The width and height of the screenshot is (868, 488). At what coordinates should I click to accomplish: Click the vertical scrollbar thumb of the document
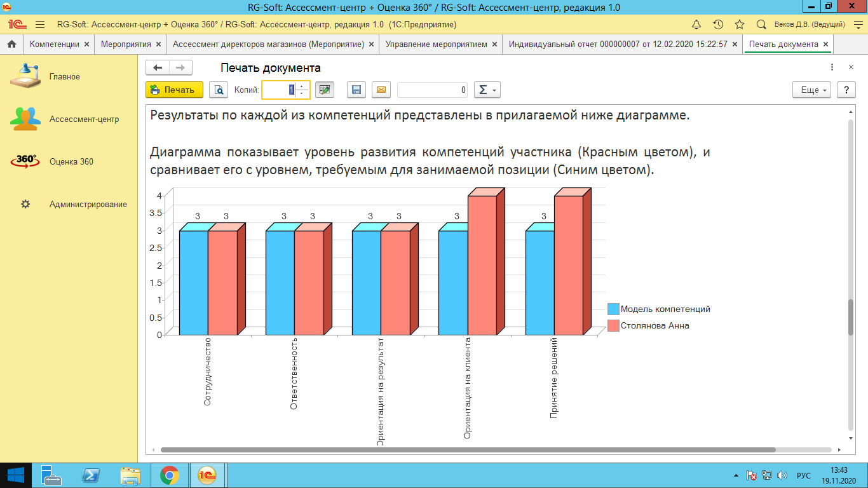pyautogui.click(x=851, y=316)
